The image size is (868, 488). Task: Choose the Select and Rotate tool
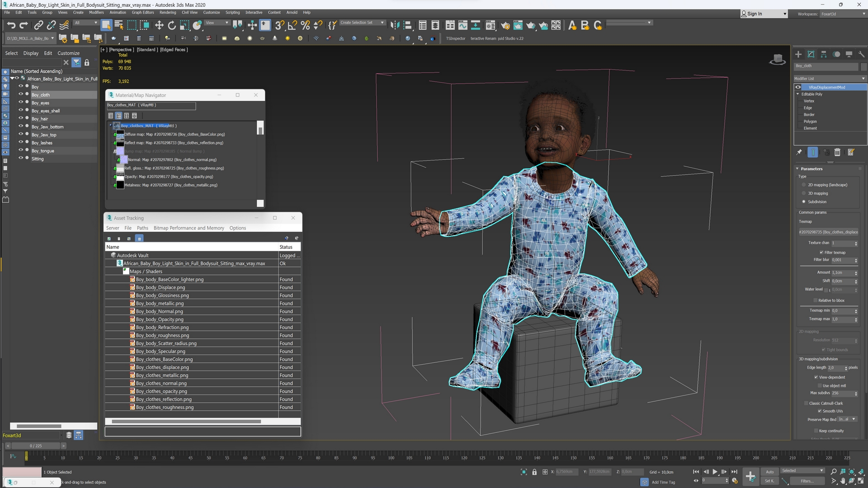click(x=172, y=25)
